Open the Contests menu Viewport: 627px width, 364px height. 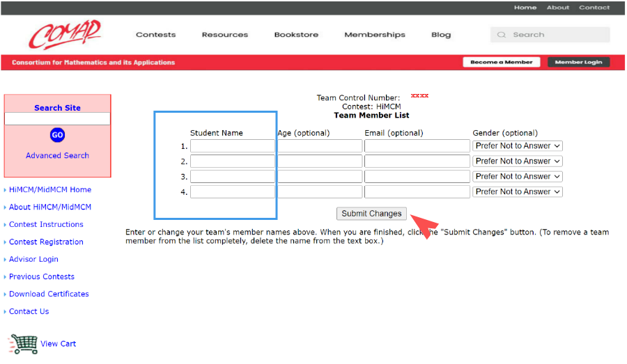(x=155, y=35)
